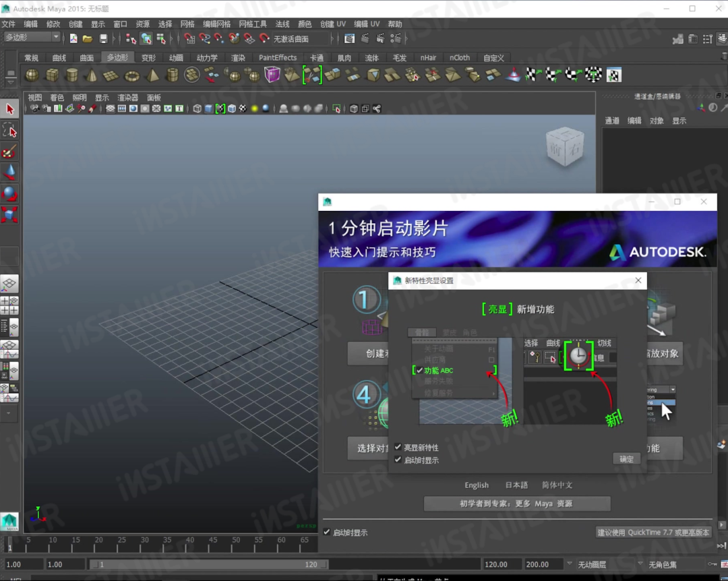Create a polygon pipe from the shelf

173,75
